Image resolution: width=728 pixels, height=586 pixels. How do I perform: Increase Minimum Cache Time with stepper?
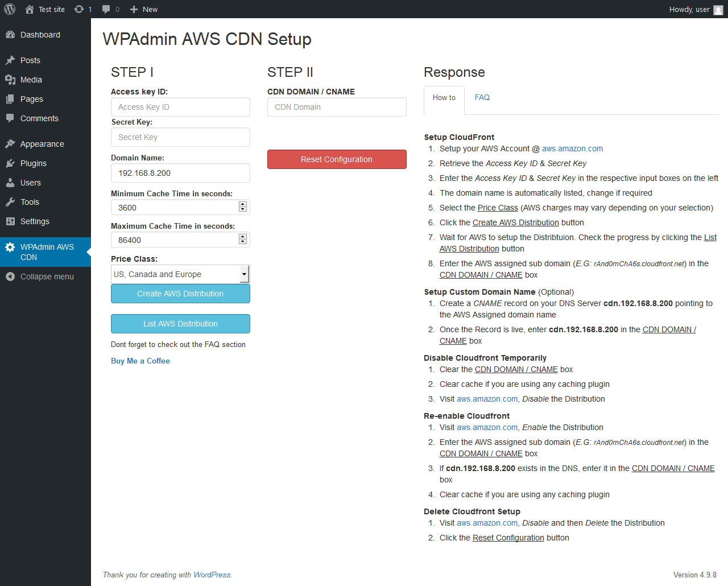[x=243, y=204]
